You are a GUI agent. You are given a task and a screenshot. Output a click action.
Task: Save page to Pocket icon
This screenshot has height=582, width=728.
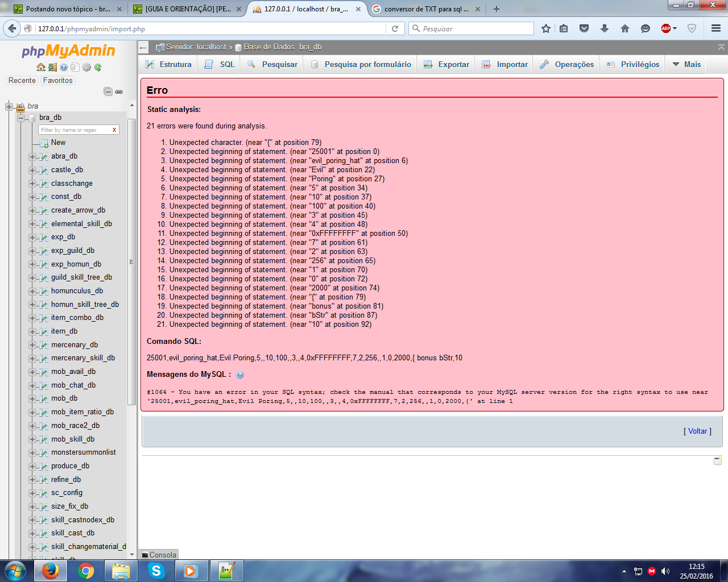click(584, 28)
